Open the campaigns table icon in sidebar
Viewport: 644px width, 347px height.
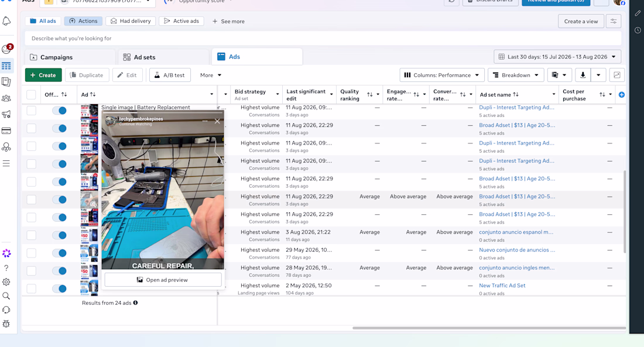click(x=6, y=66)
